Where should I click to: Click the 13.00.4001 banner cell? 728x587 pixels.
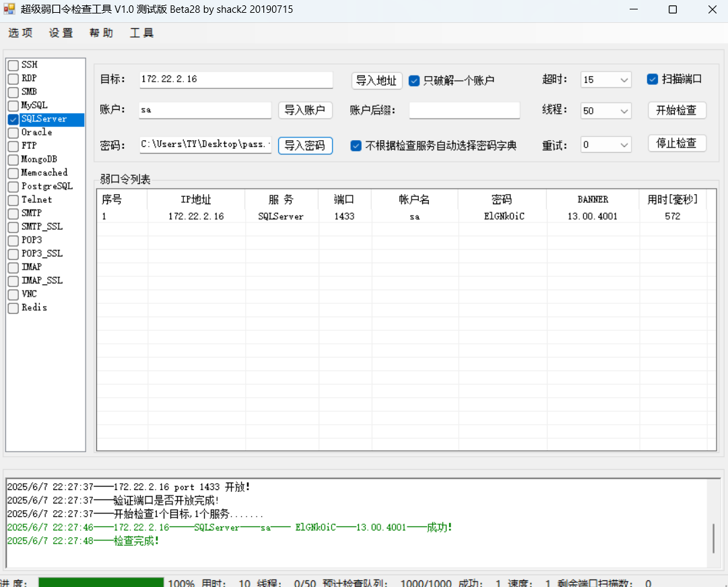point(593,216)
